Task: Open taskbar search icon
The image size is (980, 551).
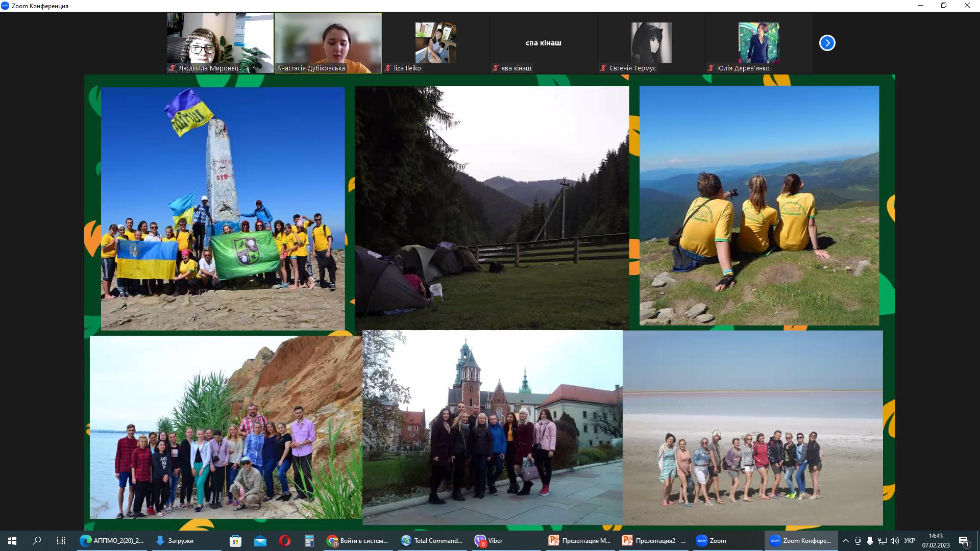Action: tap(37, 541)
